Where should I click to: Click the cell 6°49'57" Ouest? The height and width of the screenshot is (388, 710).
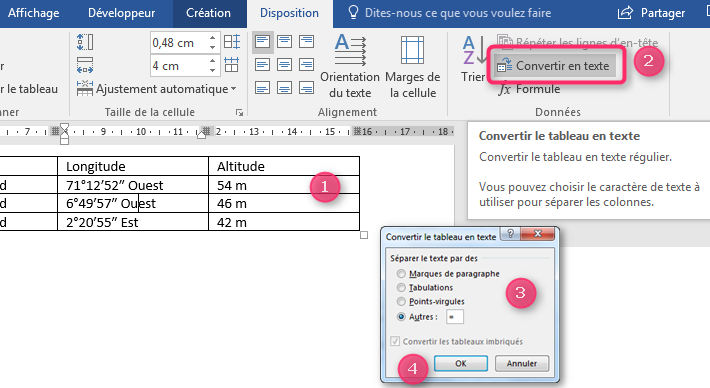(133, 204)
